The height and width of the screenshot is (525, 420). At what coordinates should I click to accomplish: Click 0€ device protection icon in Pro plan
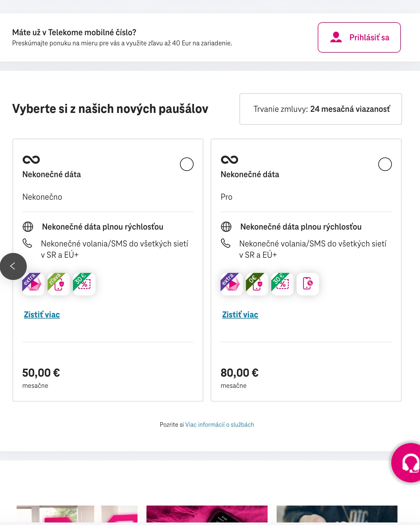[x=257, y=284]
